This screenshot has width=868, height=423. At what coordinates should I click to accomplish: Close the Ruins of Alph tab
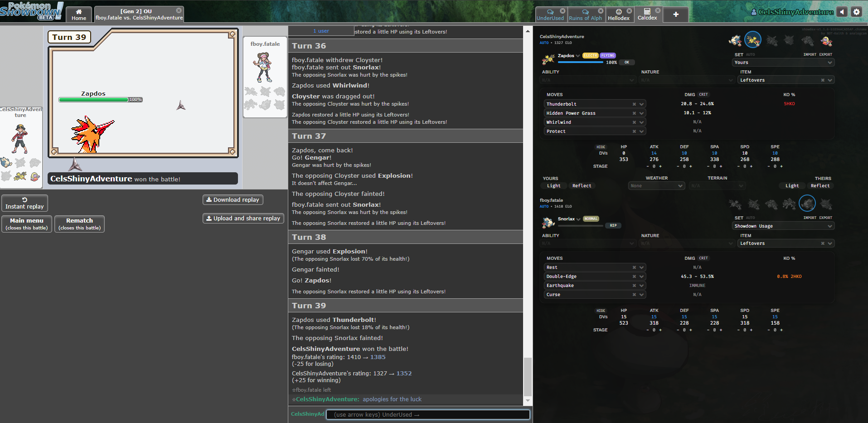tap(601, 11)
